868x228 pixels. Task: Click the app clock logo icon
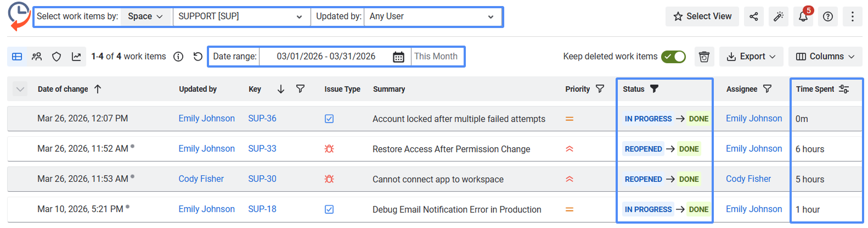(x=19, y=16)
